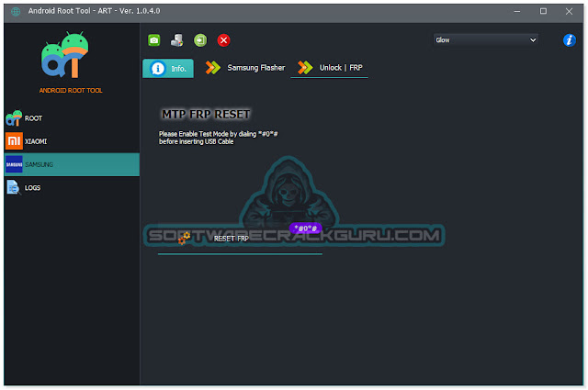Switch to the Info. tab
Screen dimensions: 588x390
coord(168,68)
